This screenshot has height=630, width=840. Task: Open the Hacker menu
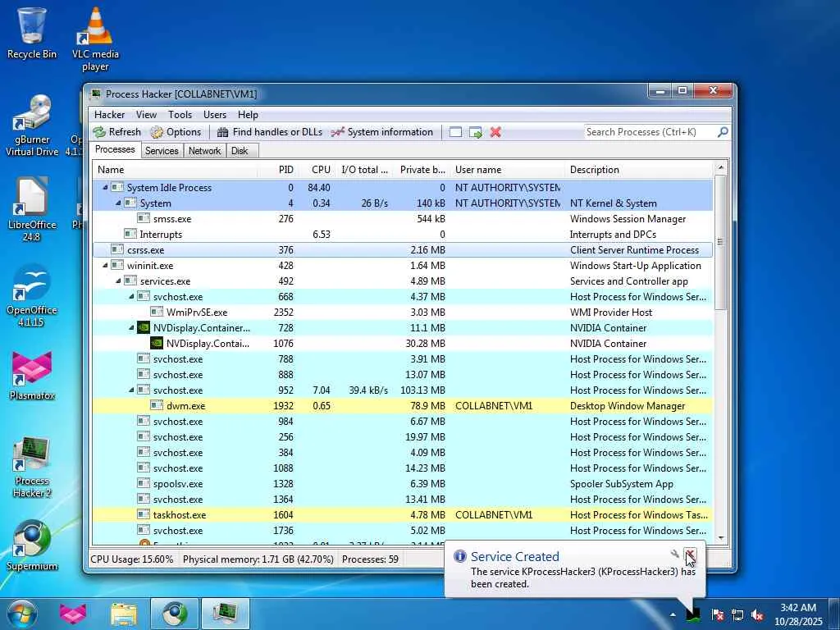[x=109, y=115]
